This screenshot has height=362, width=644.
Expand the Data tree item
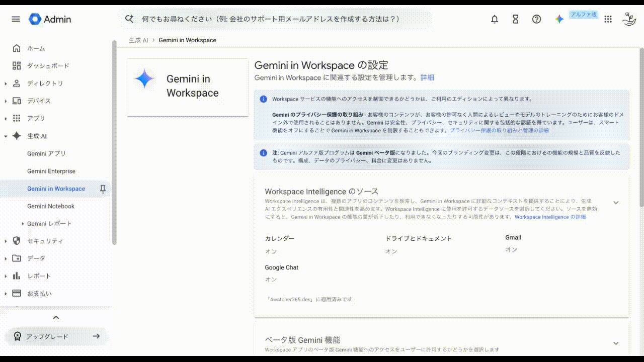coord(6,258)
